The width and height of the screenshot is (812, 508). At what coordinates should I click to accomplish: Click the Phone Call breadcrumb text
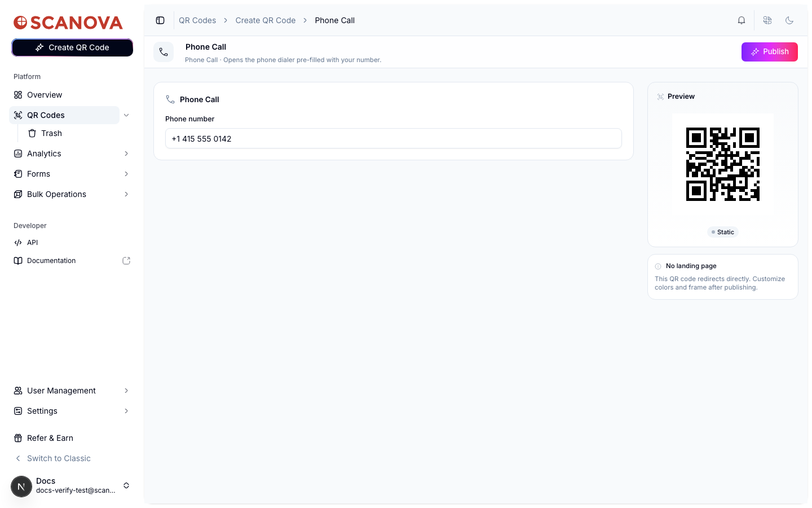[x=335, y=20]
